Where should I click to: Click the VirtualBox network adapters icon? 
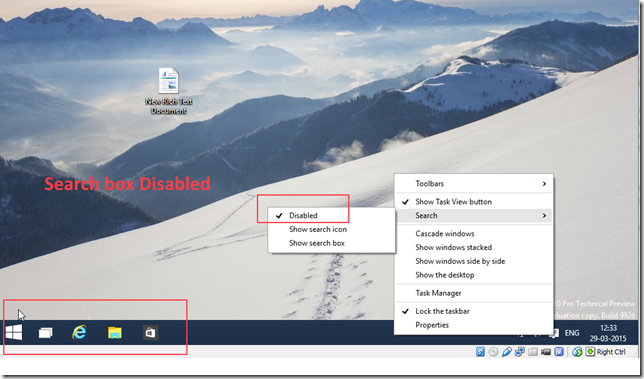click(520, 352)
